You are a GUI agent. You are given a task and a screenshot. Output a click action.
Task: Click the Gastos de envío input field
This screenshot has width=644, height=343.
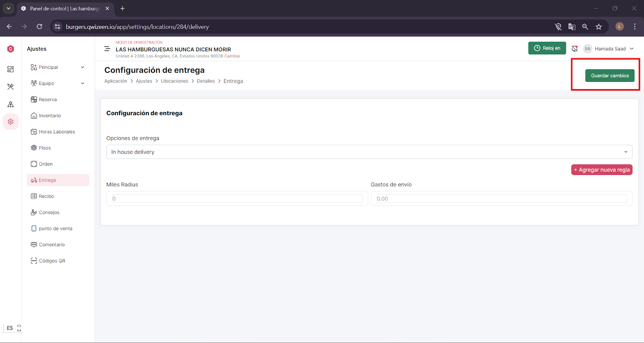pos(502,199)
